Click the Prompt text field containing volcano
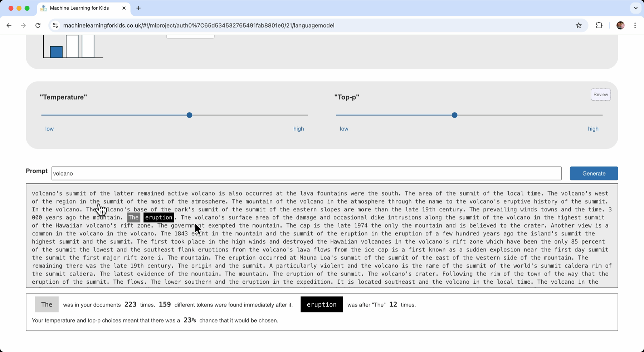Viewport: 644px width, 352px height. [306, 173]
